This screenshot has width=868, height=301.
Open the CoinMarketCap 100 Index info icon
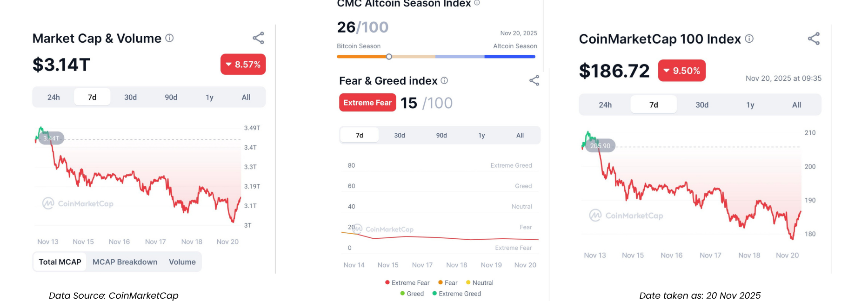point(749,39)
